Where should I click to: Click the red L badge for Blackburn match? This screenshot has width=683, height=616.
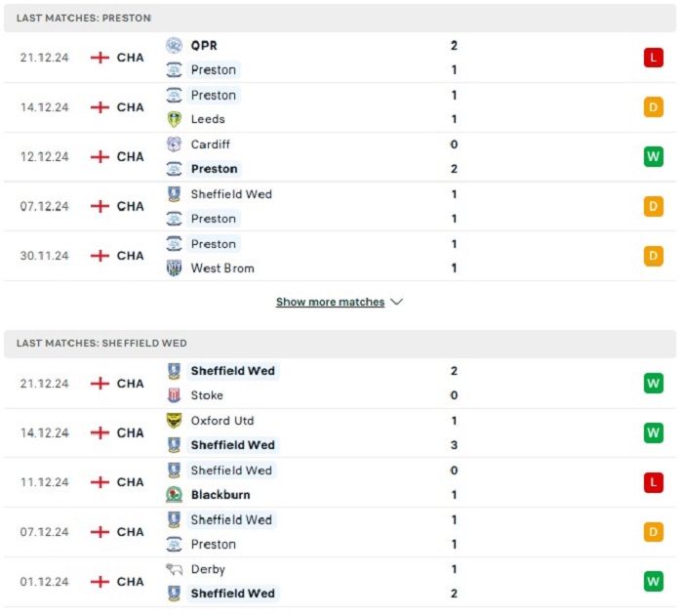[x=653, y=482]
